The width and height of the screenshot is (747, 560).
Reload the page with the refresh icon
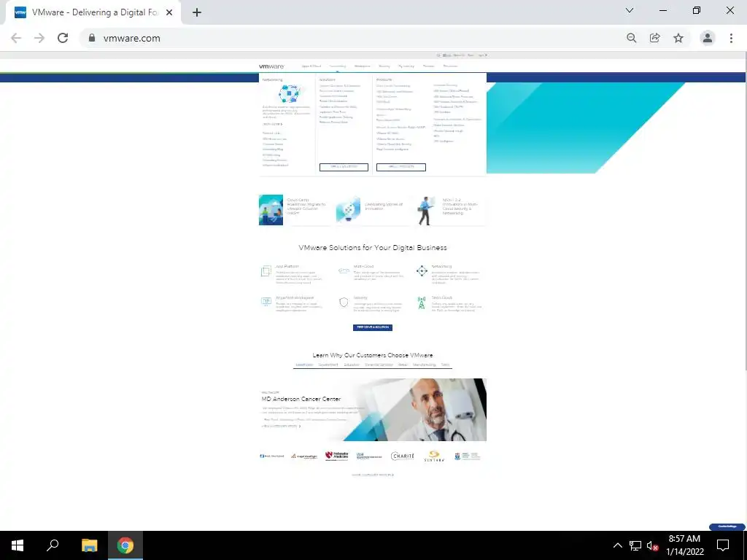[63, 38]
